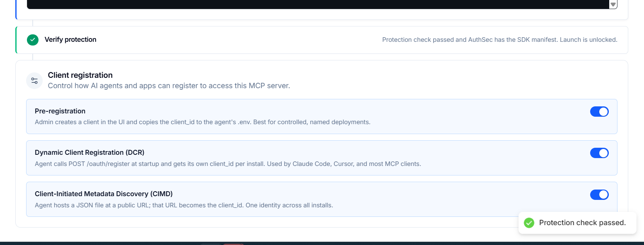Dismiss the Protection check passed notification
The image size is (644, 245).
click(577, 223)
